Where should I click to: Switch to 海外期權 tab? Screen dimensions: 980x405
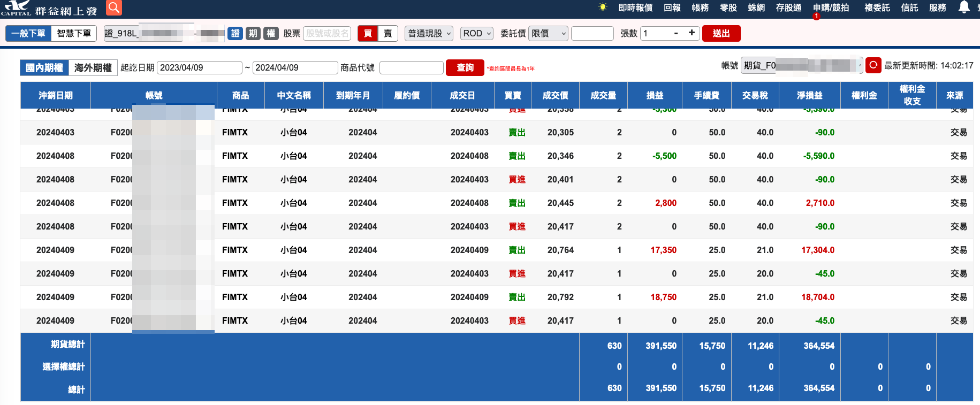click(93, 68)
